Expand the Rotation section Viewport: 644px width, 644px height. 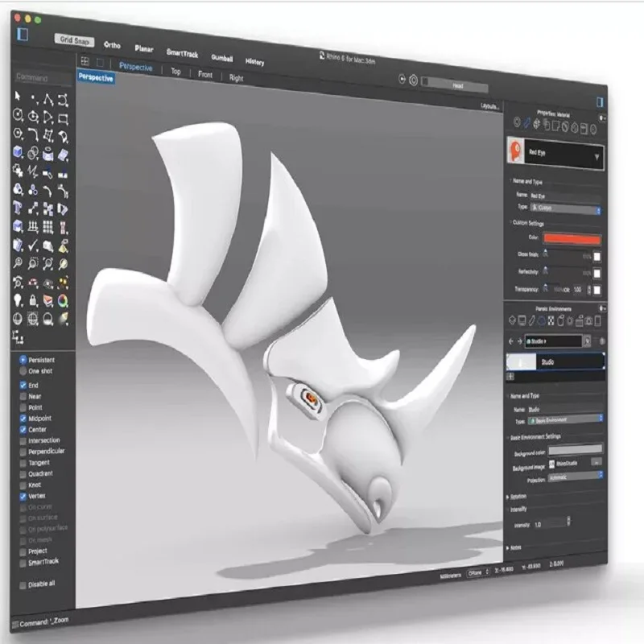point(508,497)
